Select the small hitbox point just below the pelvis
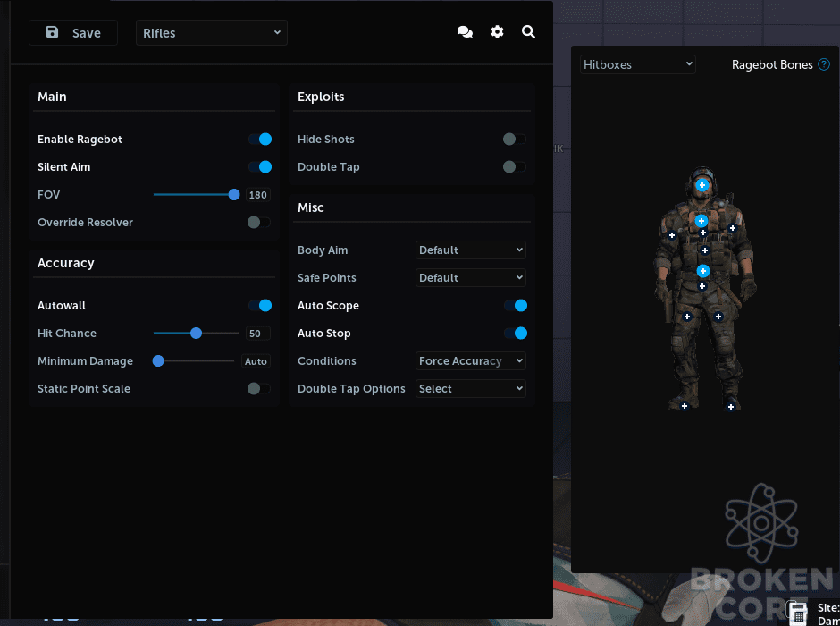Viewport: 840px width, 626px height. [x=702, y=286]
